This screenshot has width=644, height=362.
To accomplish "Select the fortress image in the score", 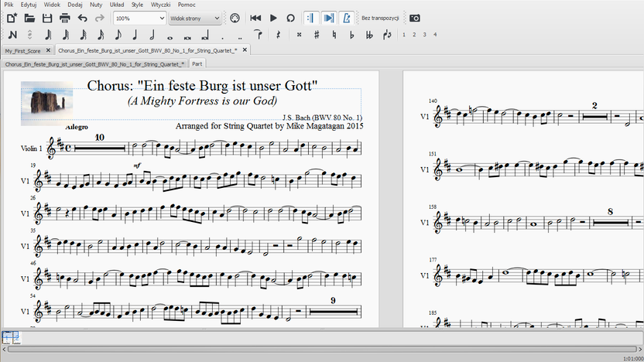I will pos(47,103).
